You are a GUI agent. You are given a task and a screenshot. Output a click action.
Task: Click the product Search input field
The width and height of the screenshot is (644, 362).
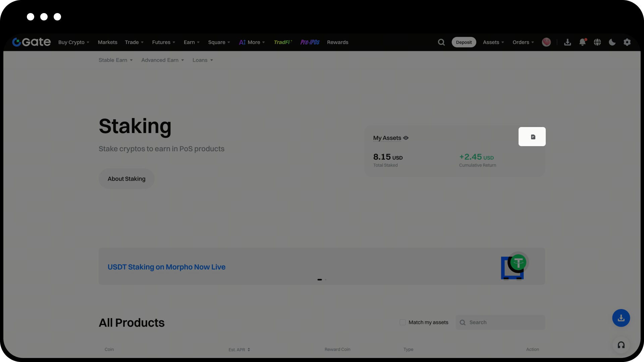click(x=505, y=322)
